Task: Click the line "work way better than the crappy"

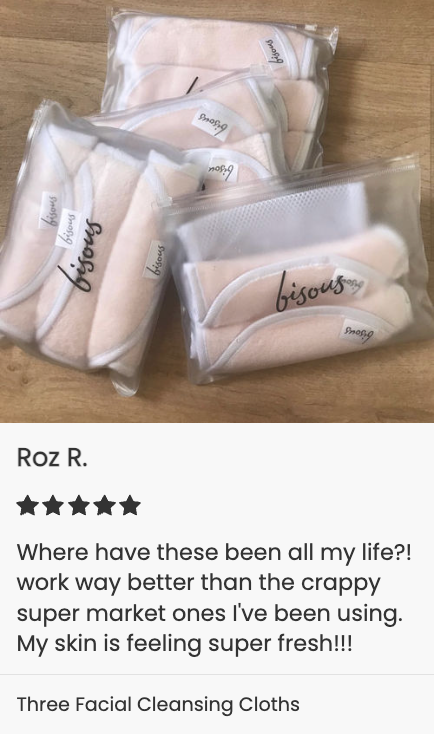Action: (x=199, y=583)
